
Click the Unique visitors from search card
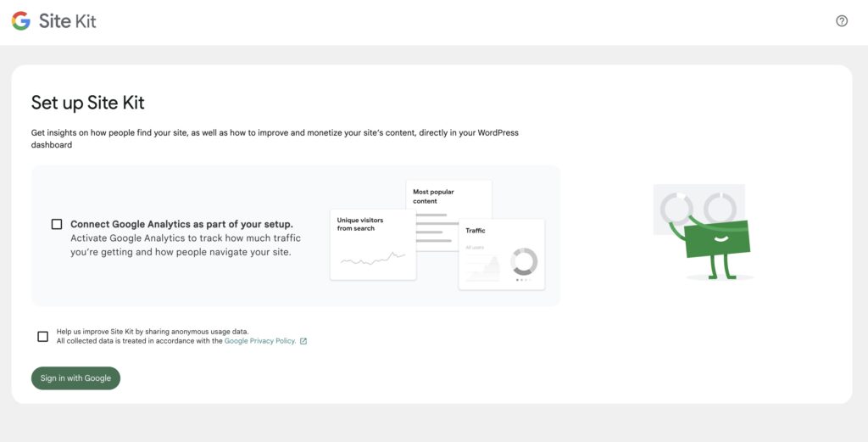373,244
